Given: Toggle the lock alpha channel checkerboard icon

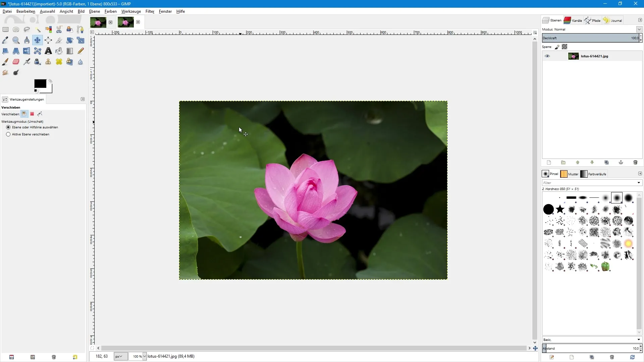Looking at the screenshot, I should pyautogui.click(x=565, y=47).
